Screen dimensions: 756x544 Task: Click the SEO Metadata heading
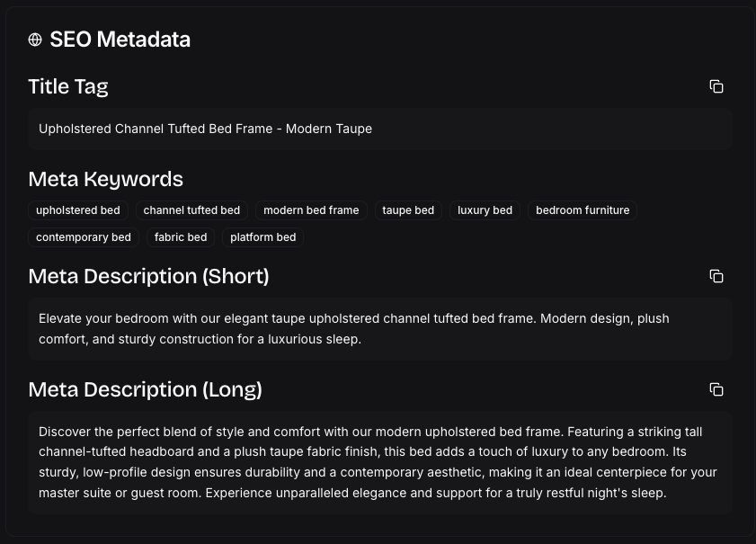[x=120, y=40]
